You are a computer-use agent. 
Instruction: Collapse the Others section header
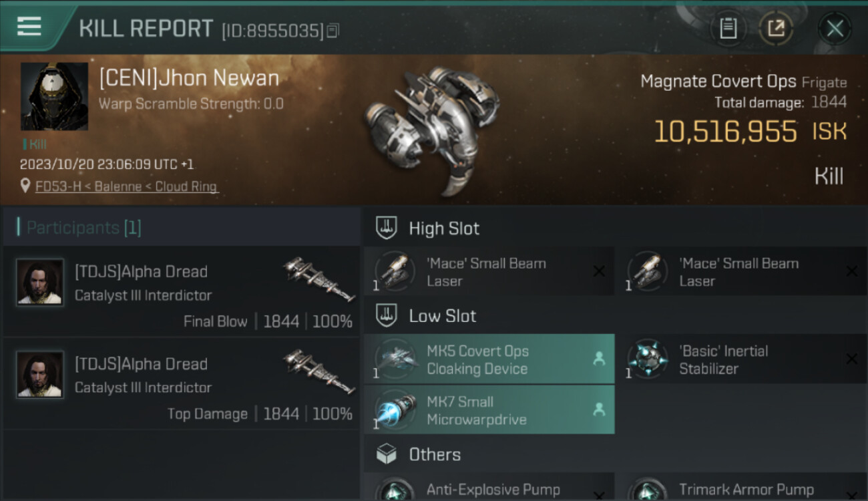434,455
